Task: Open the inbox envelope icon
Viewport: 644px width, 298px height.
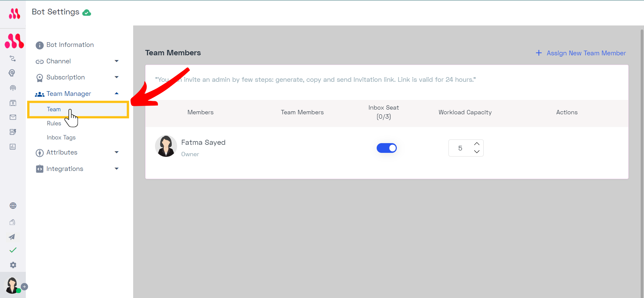Action: pos(13,117)
